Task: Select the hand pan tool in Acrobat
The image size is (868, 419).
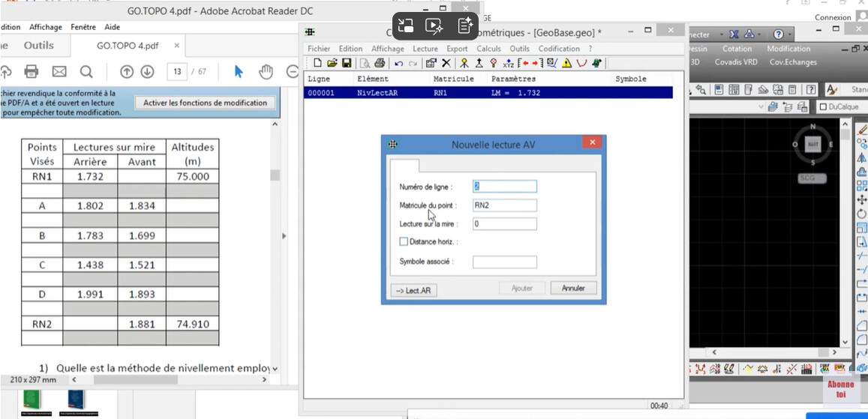Action: click(266, 72)
